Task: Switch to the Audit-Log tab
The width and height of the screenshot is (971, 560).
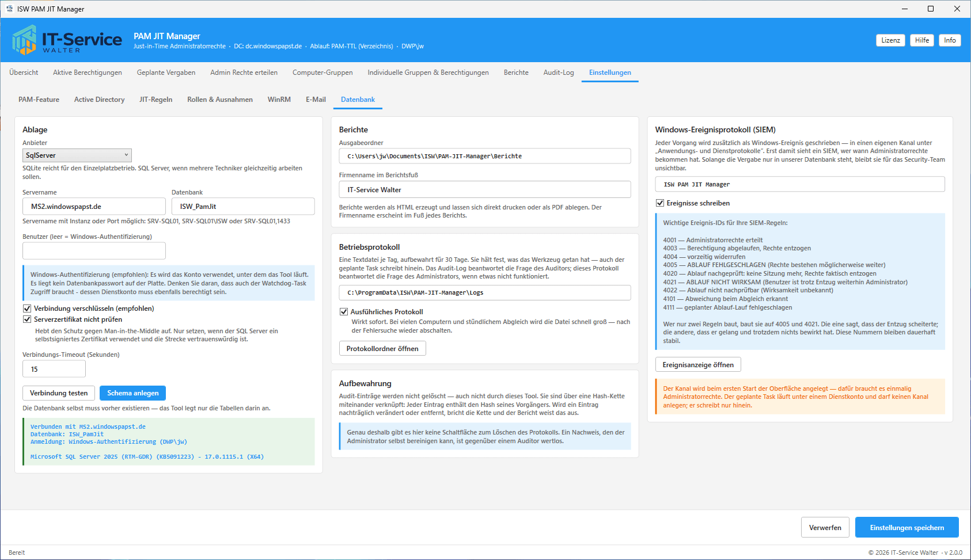Action: (x=559, y=73)
